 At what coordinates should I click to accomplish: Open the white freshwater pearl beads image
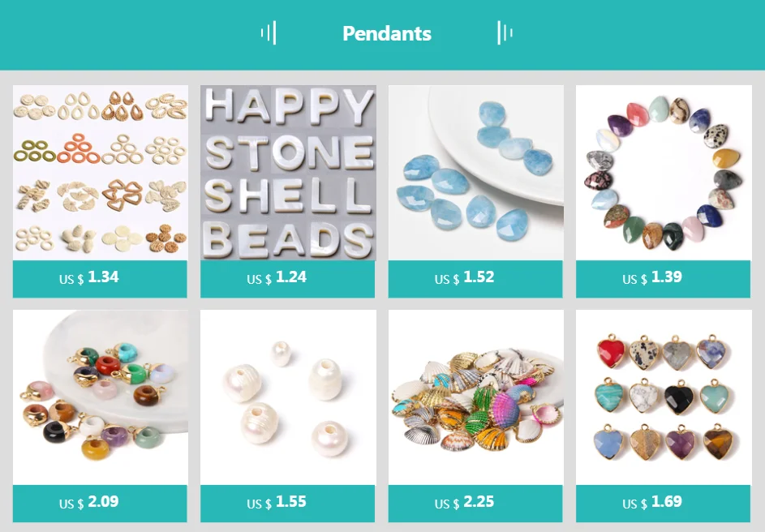coord(288,397)
